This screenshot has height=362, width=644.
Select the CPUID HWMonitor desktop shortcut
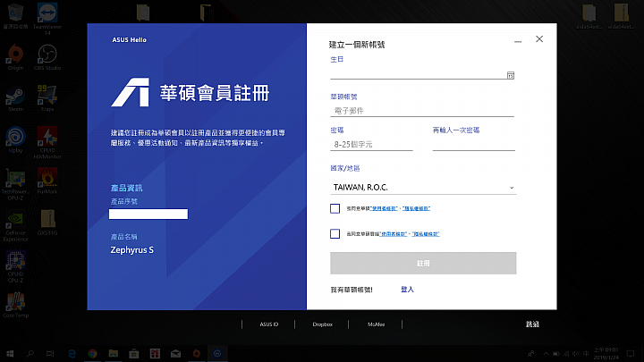(47, 142)
